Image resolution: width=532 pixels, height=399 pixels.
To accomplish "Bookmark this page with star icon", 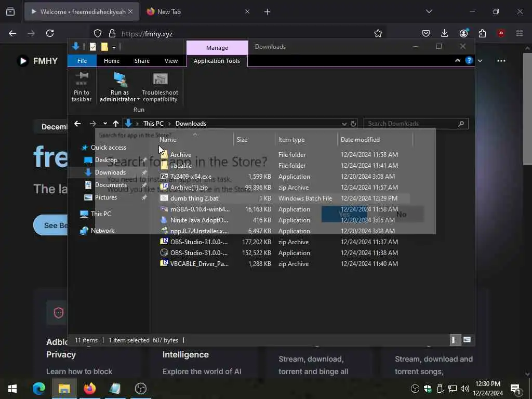I will (x=378, y=33).
